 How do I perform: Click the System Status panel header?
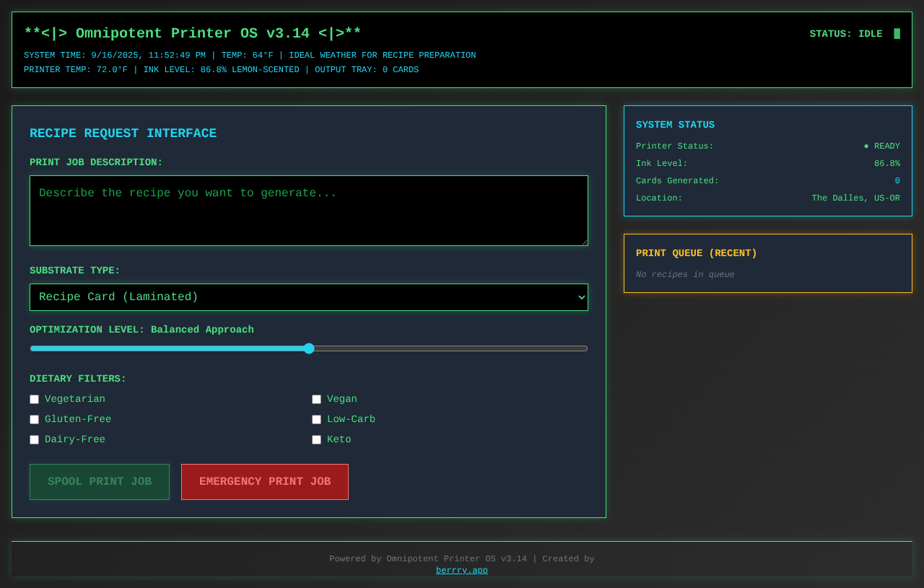click(x=675, y=124)
